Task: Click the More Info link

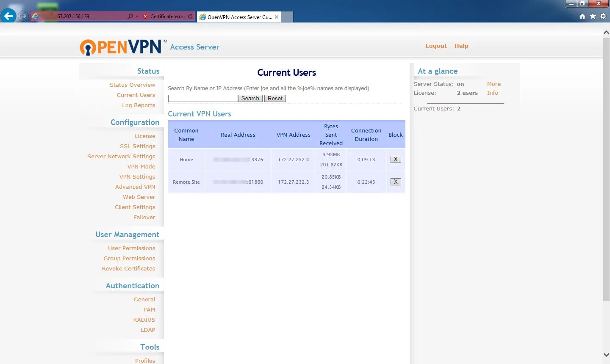Action: tap(494, 88)
